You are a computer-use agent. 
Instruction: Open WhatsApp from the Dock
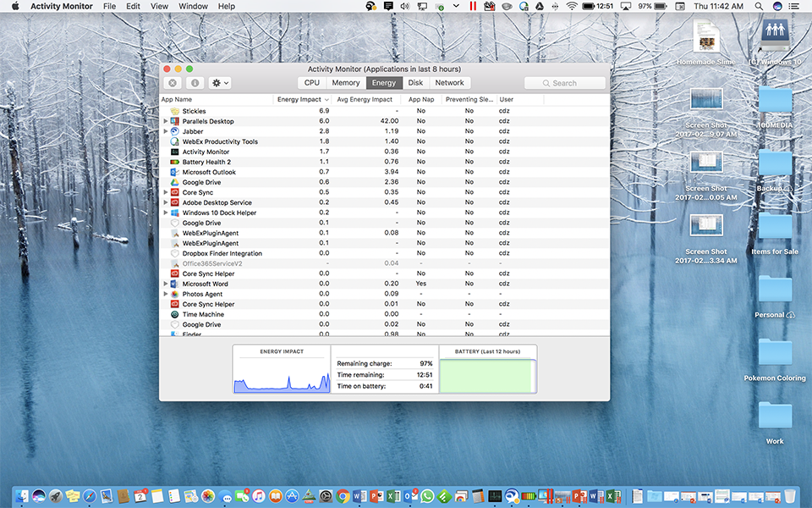(426, 496)
